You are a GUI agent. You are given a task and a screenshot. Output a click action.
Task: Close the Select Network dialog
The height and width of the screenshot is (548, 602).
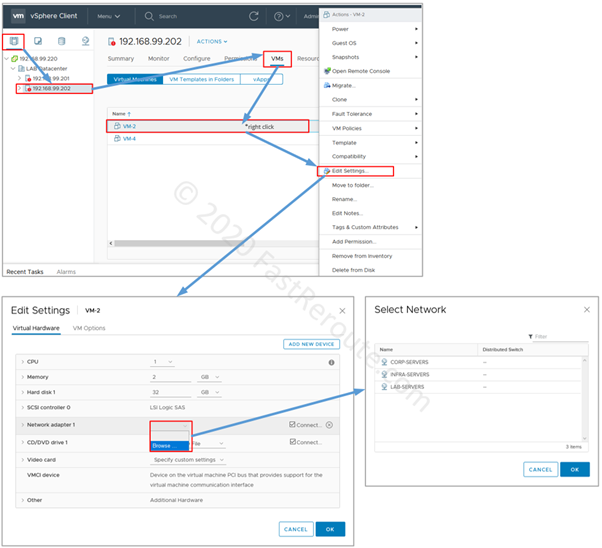[587, 310]
